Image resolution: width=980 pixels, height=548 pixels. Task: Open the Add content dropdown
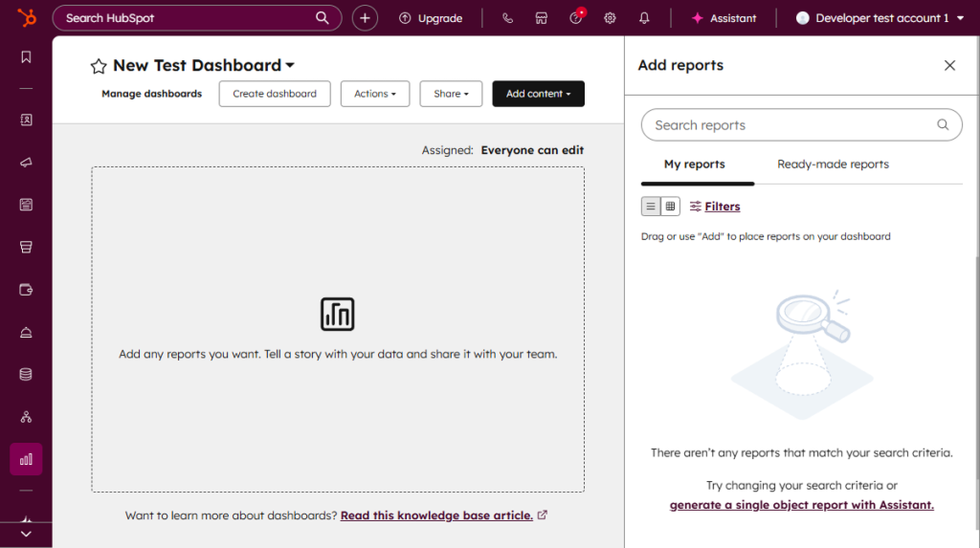click(538, 94)
